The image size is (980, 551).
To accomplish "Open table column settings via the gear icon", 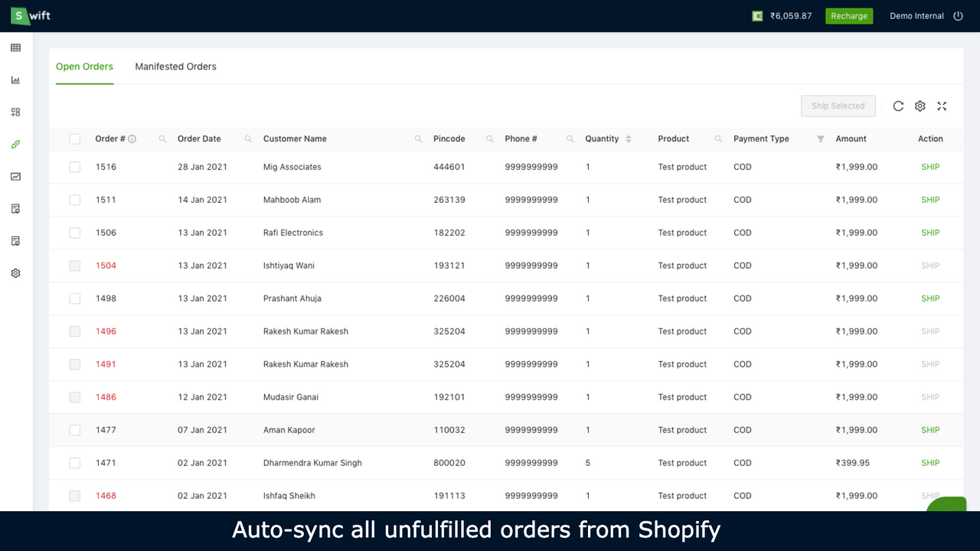I will coord(920,106).
